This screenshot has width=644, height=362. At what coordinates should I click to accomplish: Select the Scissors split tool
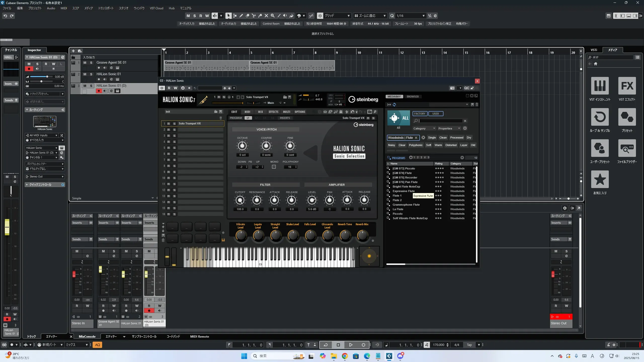254,16
